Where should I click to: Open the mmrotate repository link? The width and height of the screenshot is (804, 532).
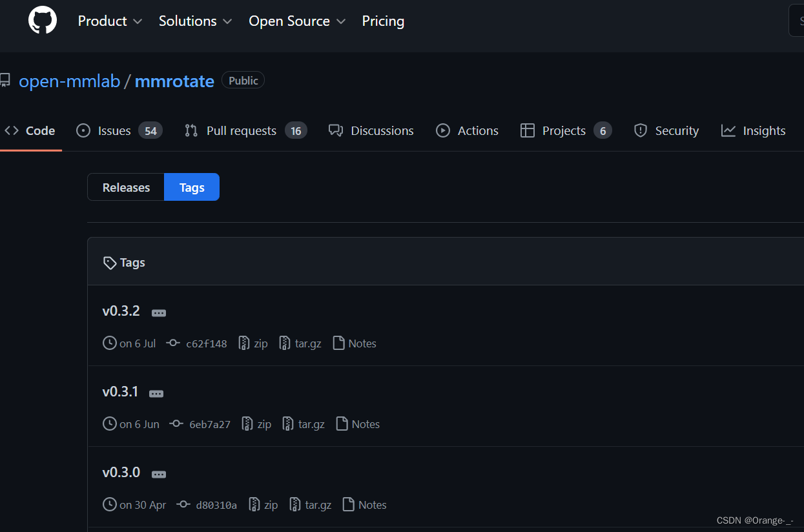click(174, 81)
